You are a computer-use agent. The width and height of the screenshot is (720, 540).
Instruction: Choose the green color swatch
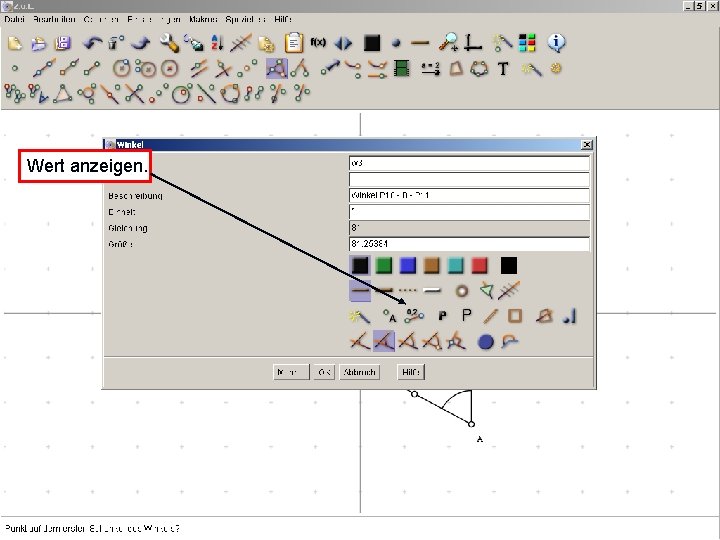384,265
